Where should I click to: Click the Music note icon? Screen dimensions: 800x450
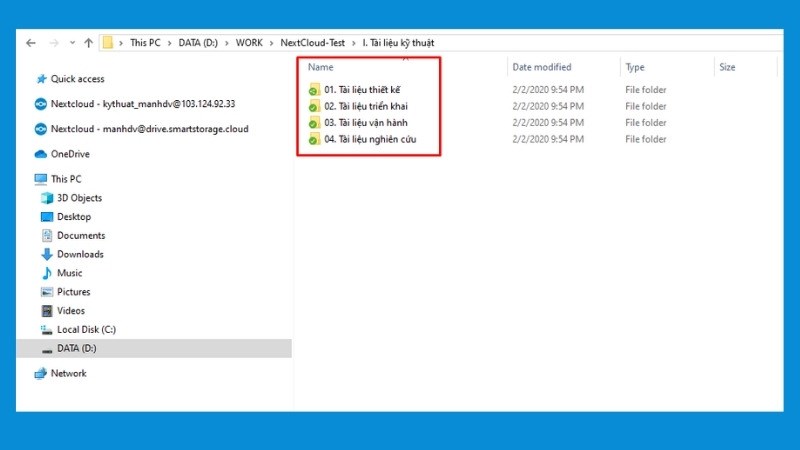coord(47,273)
